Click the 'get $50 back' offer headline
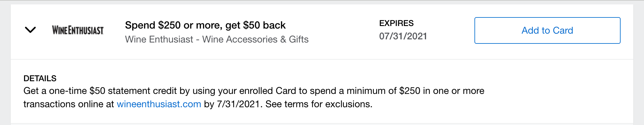This screenshot has width=644, height=125. (256, 25)
